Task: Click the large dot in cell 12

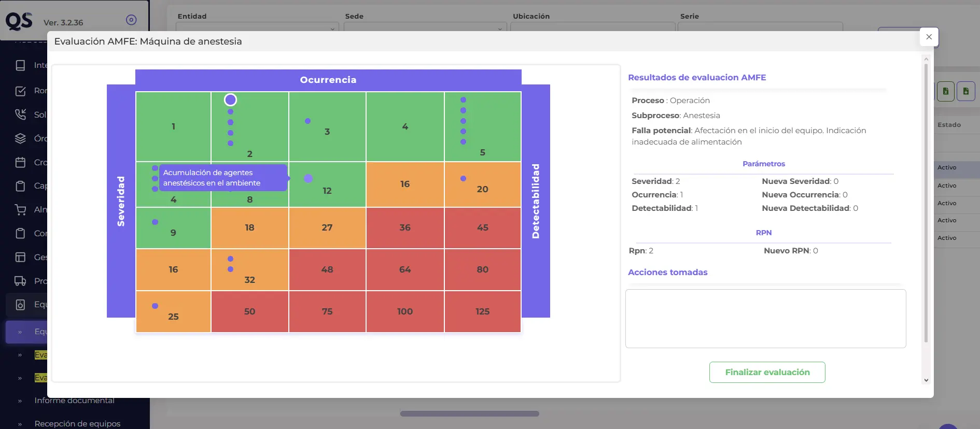Action: (308, 178)
